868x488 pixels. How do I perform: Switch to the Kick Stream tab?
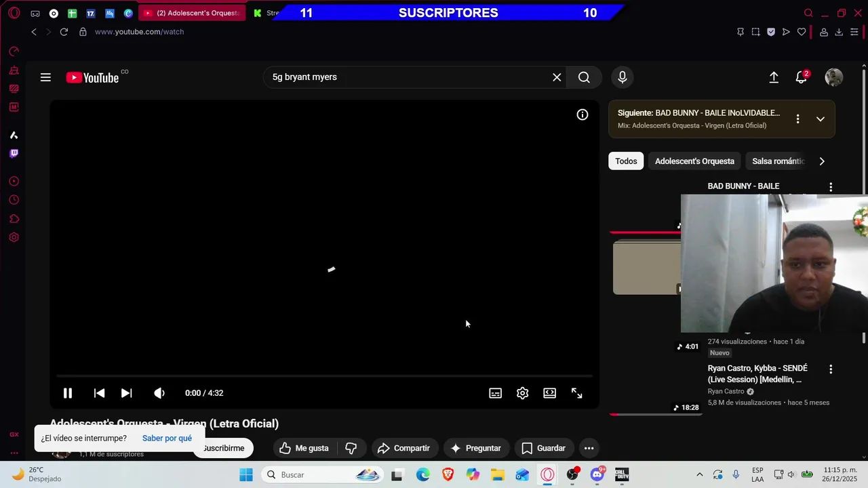click(267, 13)
